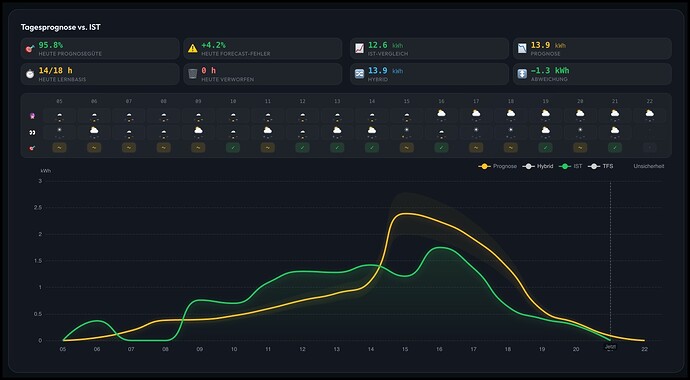The image size is (690, 380).
Task: Toggle the Prognose series in legend
Action: 498,166
